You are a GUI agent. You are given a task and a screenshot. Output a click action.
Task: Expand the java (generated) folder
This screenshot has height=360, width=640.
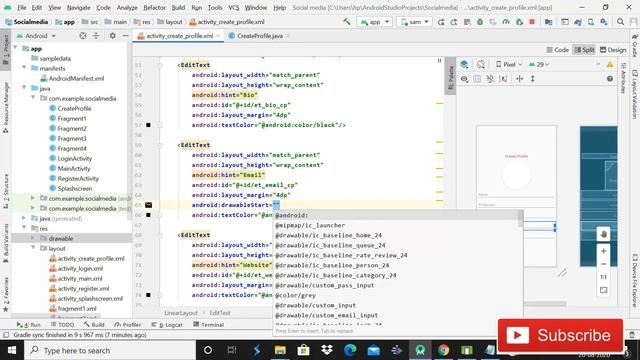(x=24, y=218)
